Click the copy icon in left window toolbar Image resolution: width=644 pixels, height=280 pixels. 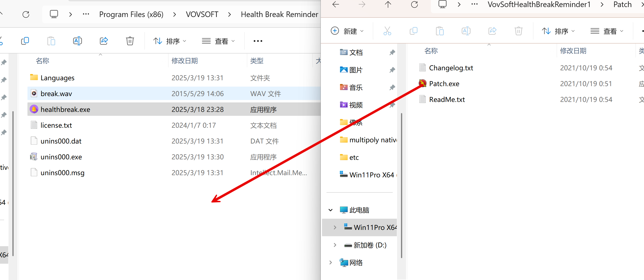(25, 41)
